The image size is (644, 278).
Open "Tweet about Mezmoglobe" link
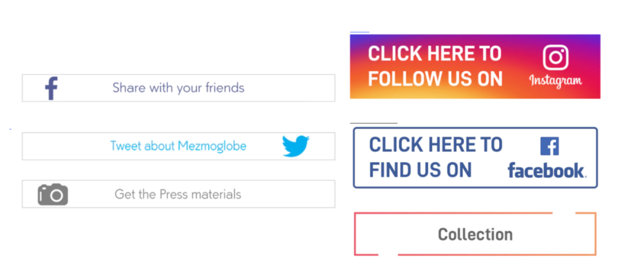(178, 146)
